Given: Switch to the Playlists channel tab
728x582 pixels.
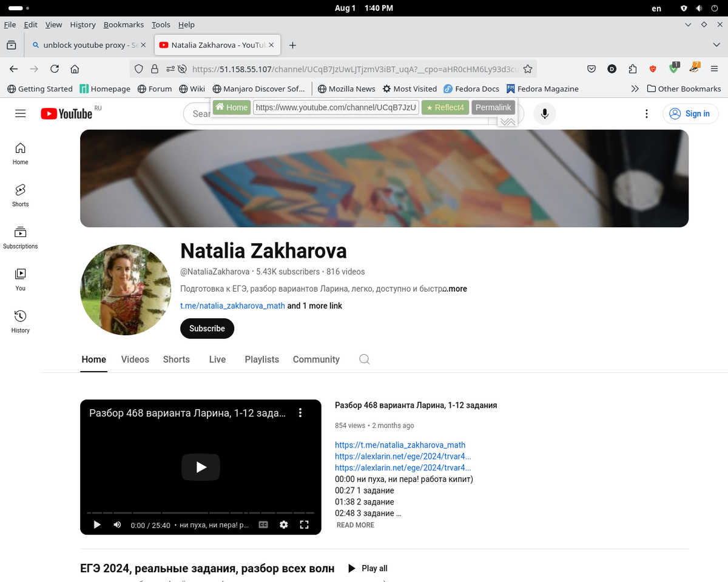Looking at the screenshot, I should click(262, 360).
